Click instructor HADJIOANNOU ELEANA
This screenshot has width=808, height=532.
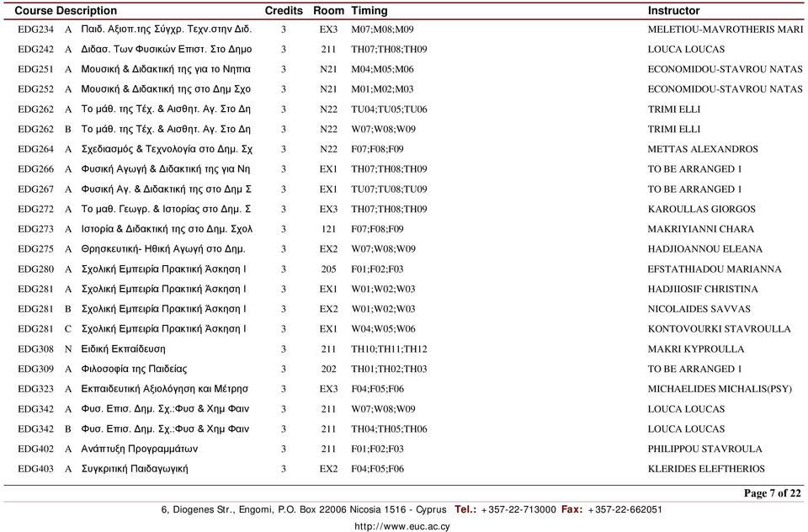point(704,249)
